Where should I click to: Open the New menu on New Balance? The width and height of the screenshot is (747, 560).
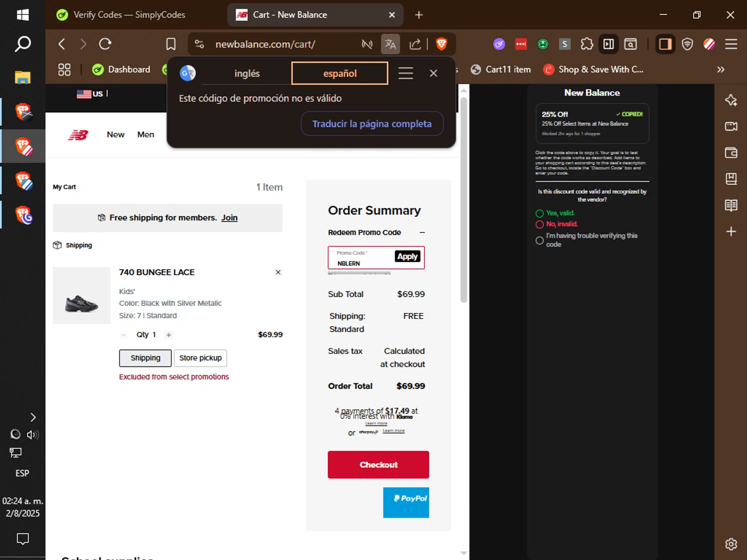tap(116, 134)
